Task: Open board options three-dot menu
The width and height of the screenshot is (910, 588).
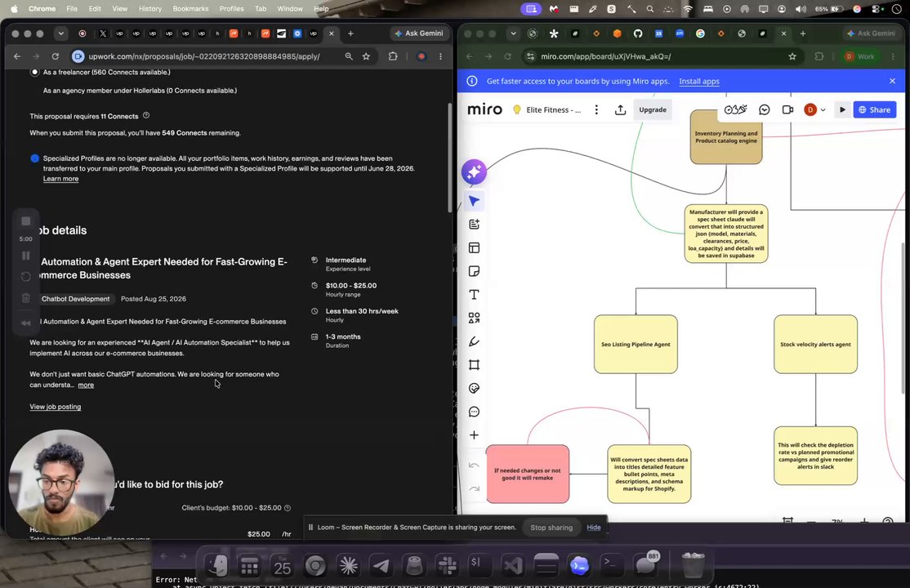Action: 596,109
